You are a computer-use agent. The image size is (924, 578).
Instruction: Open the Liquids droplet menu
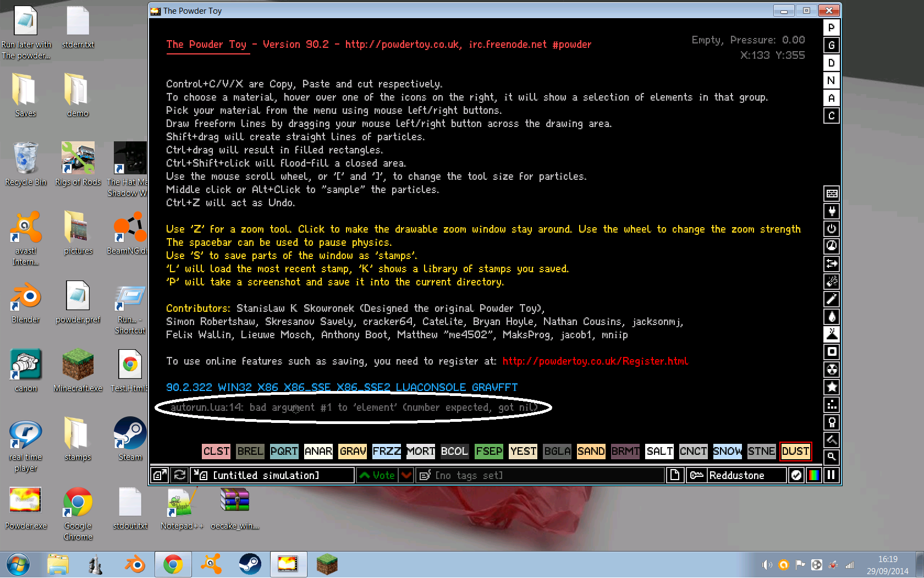pos(832,317)
